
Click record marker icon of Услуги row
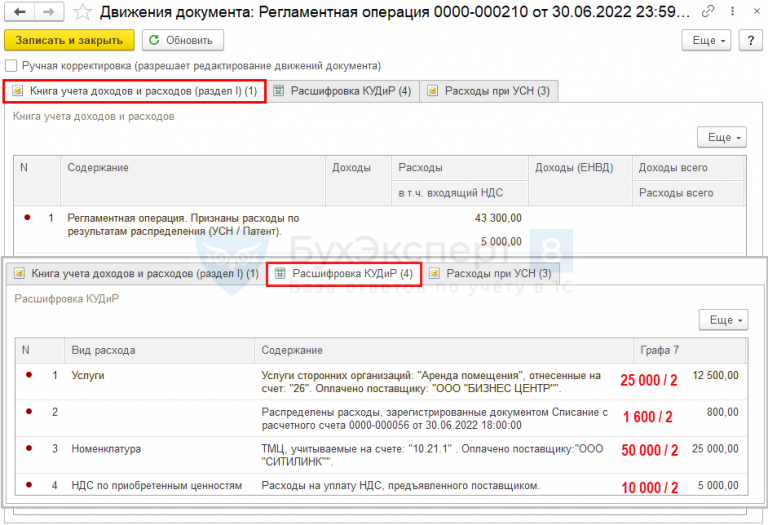click(x=29, y=375)
